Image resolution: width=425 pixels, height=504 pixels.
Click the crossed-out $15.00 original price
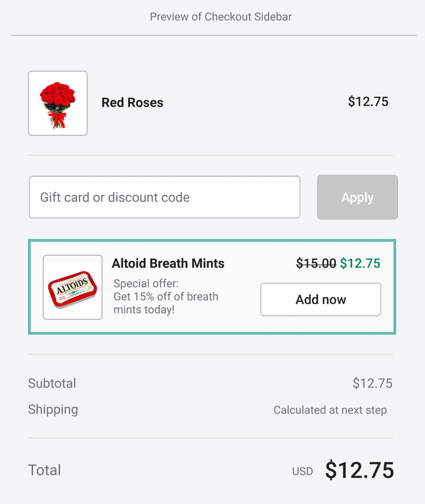pyautogui.click(x=316, y=263)
